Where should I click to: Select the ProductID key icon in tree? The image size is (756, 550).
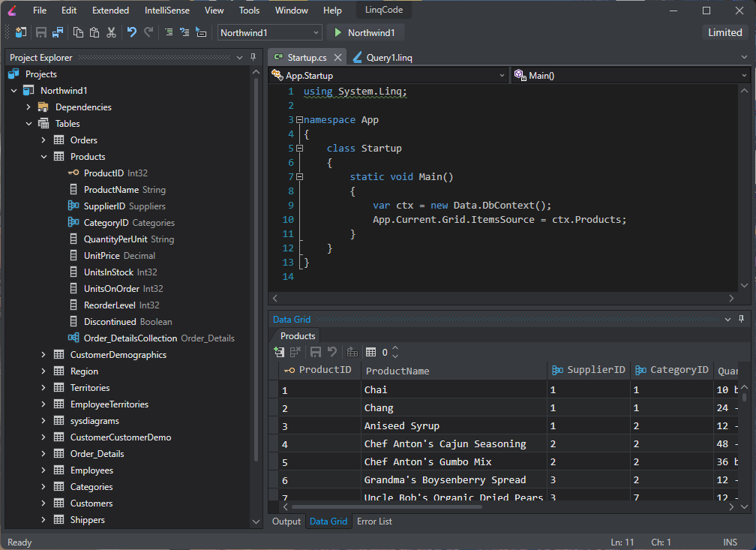(73, 173)
